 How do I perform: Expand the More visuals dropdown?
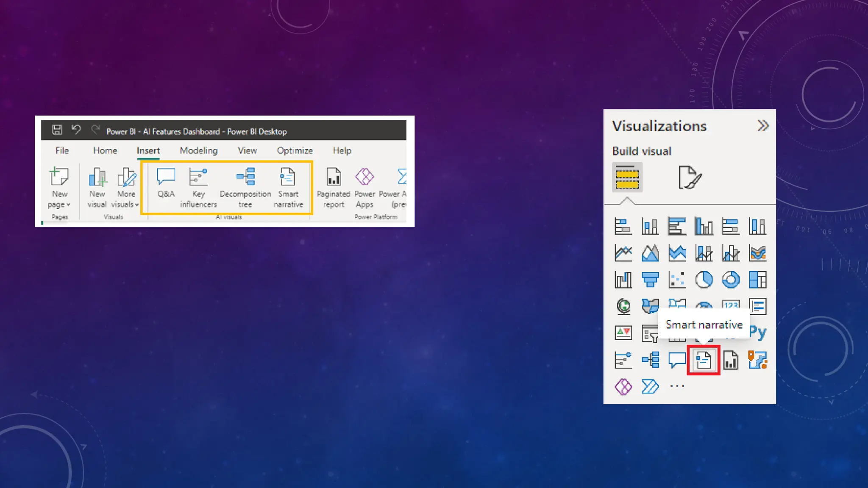125,199
